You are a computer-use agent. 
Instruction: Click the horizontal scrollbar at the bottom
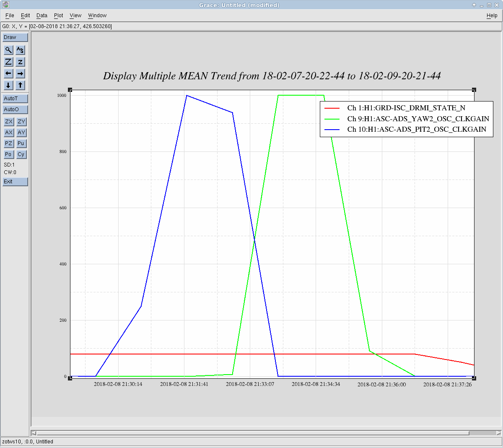click(x=251, y=433)
